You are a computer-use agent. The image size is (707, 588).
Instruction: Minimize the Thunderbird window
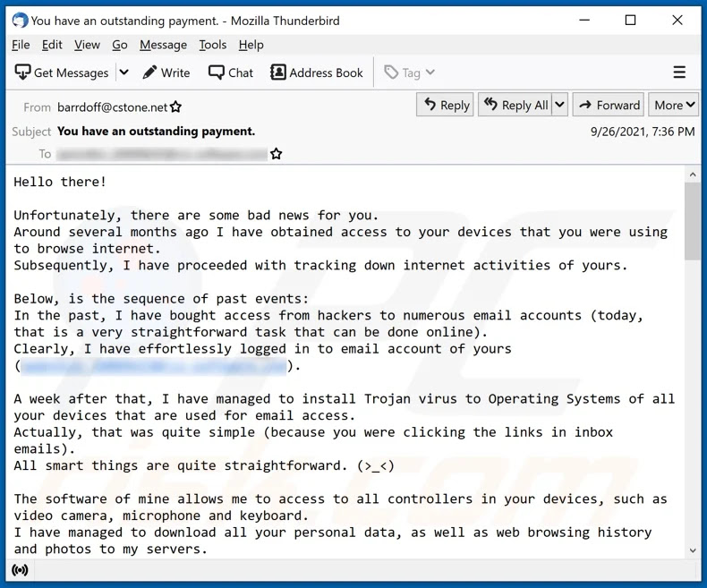click(x=584, y=21)
